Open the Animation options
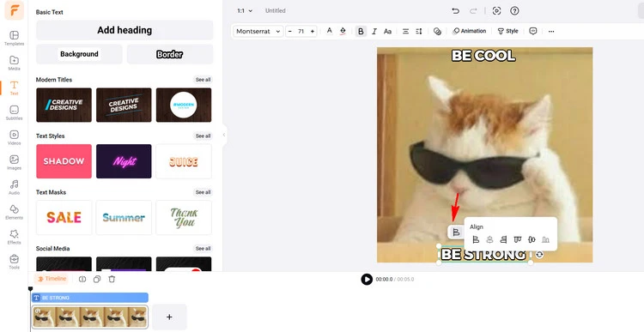 [469, 31]
